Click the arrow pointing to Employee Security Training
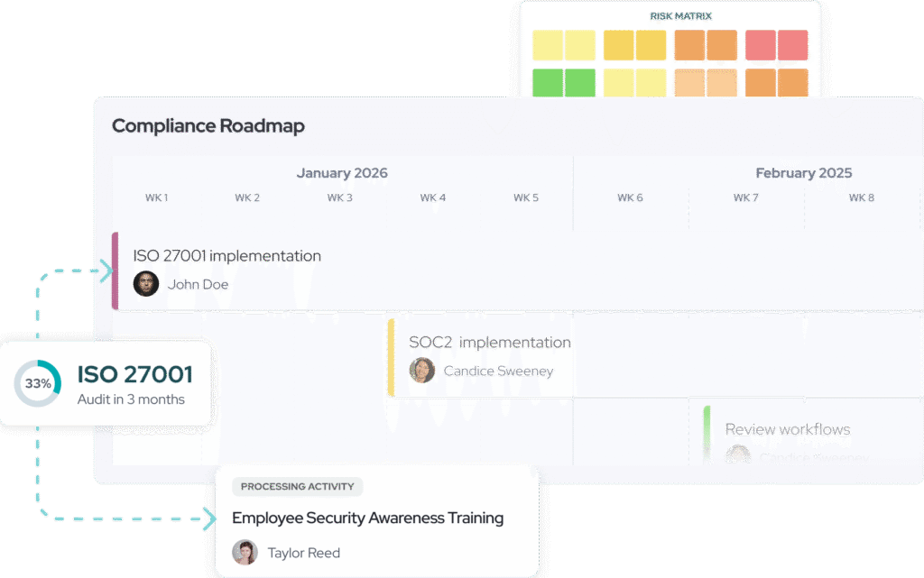 tap(209, 518)
